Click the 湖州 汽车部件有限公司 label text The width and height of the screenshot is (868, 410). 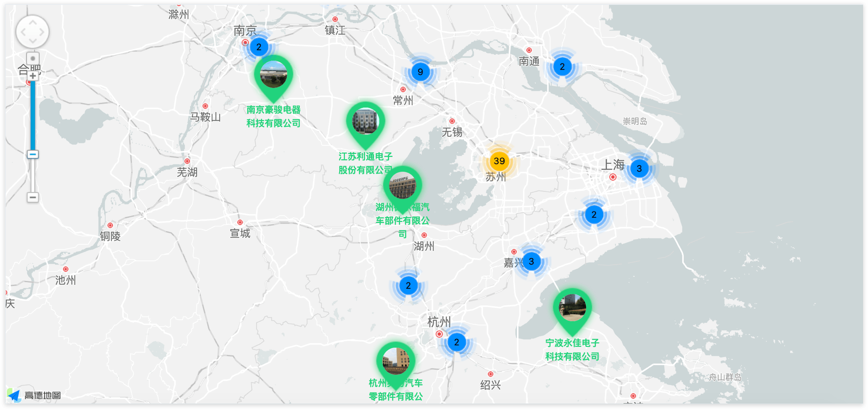pos(403,221)
